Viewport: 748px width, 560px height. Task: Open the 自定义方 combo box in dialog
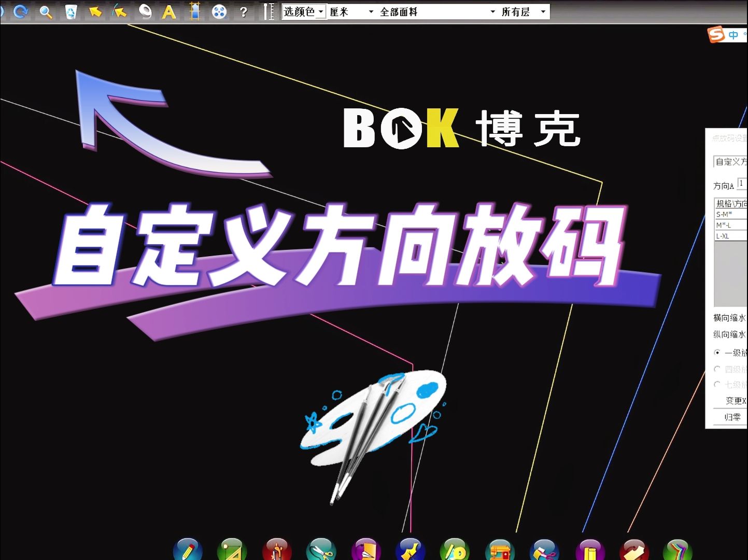[730, 162]
